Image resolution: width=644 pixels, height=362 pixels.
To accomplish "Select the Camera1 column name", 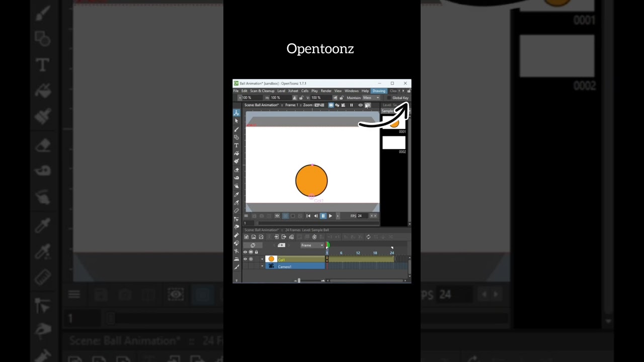I will 285,266.
